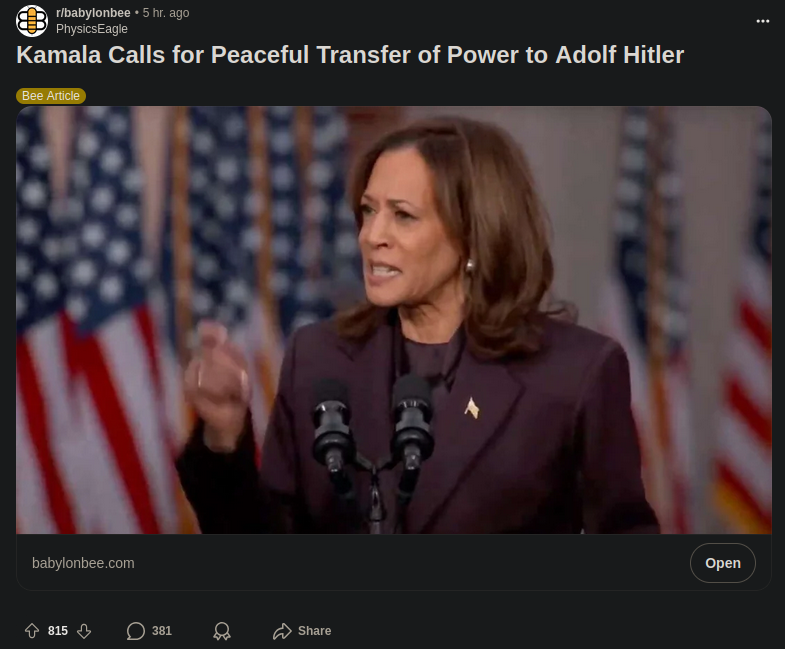Open the 381 comments count

click(162, 630)
